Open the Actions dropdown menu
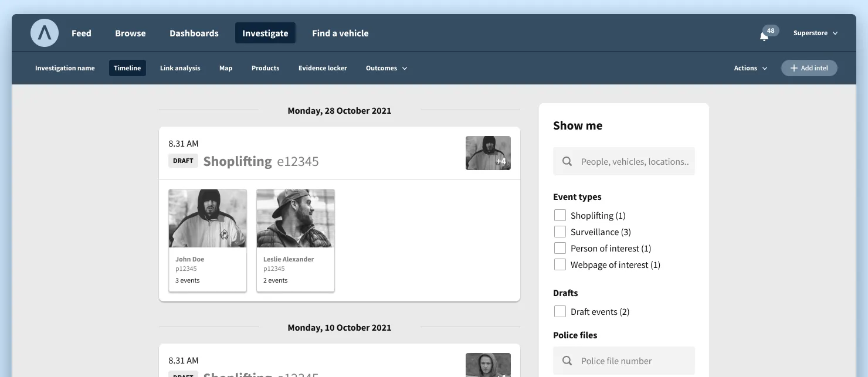 click(751, 68)
